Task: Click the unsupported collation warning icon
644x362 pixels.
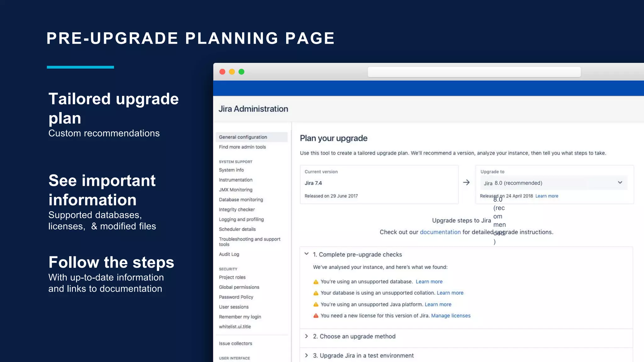Action: [316, 293]
